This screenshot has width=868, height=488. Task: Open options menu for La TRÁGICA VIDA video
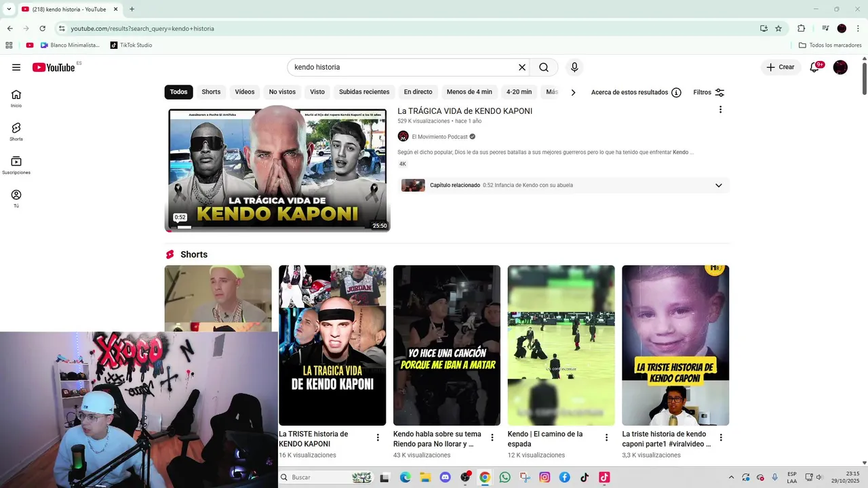(720, 110)
